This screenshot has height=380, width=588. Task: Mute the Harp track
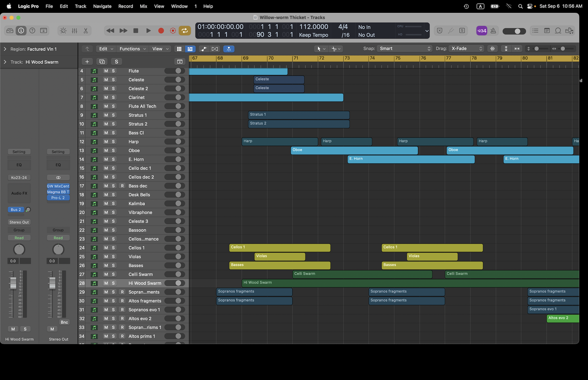point(106,142)
